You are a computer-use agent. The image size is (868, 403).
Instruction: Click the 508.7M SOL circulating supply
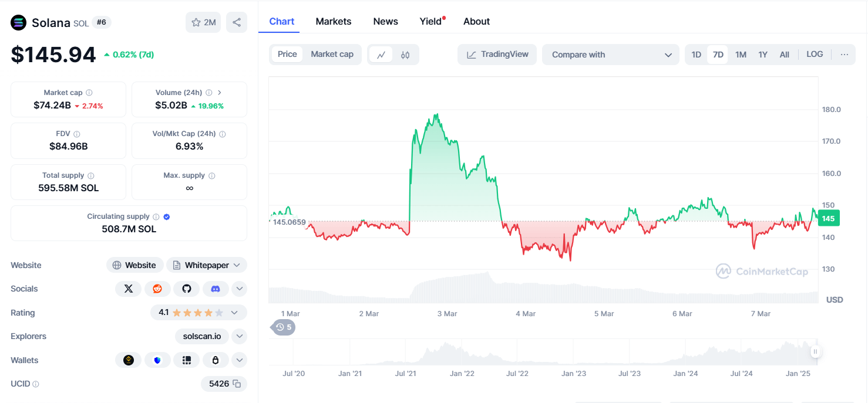[x=129, y=229]
